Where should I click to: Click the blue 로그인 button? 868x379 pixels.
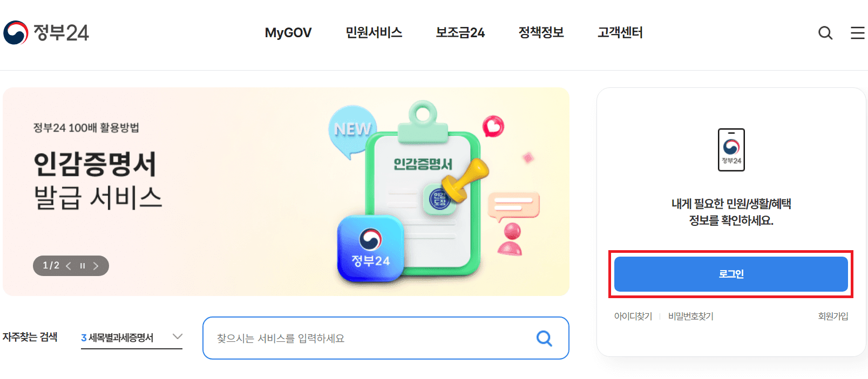click(731, 274)
